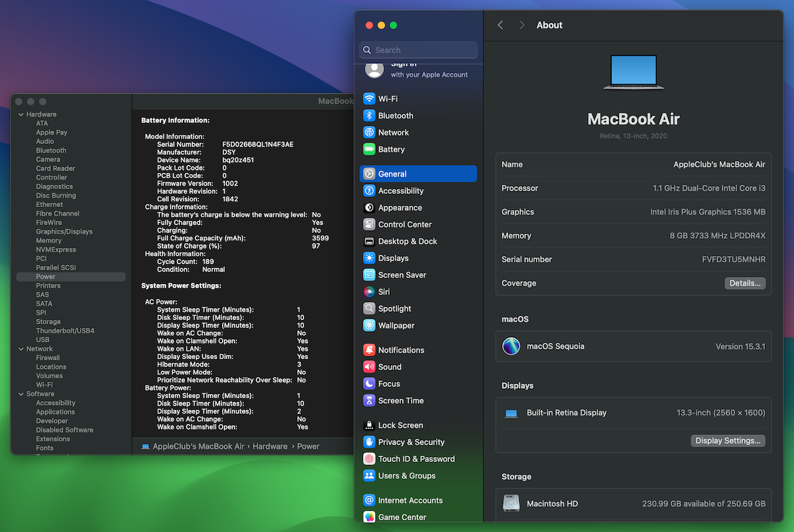Collapse the Software section in System Information

[20, 394]
